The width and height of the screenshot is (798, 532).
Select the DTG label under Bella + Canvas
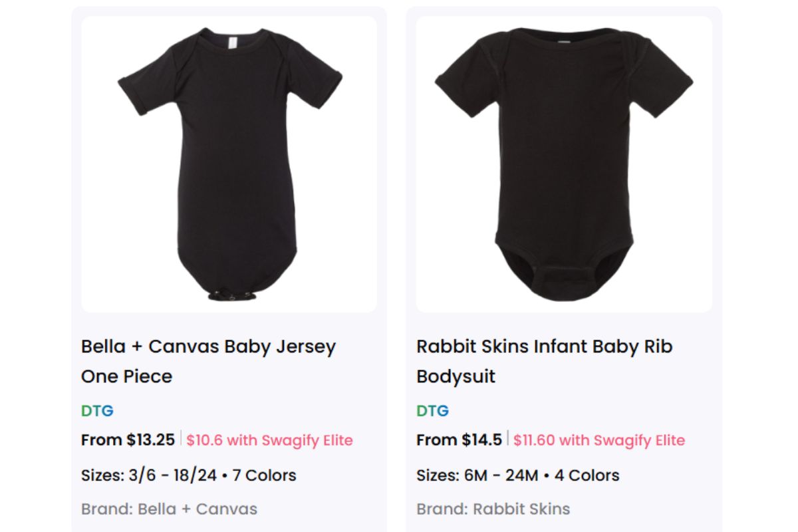point(97,411)
